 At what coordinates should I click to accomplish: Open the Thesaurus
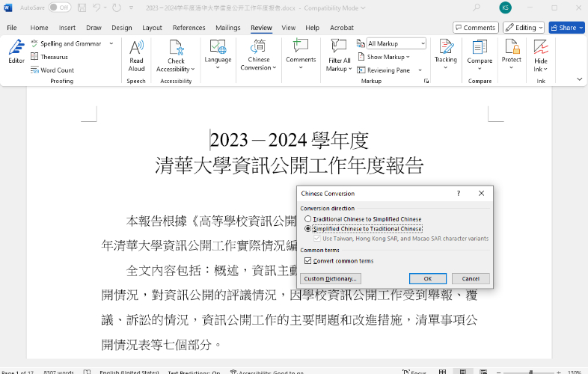[49, 57]
